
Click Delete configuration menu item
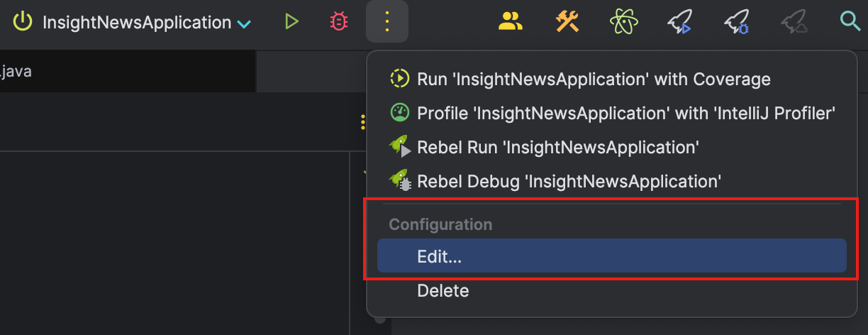[612, 290]
